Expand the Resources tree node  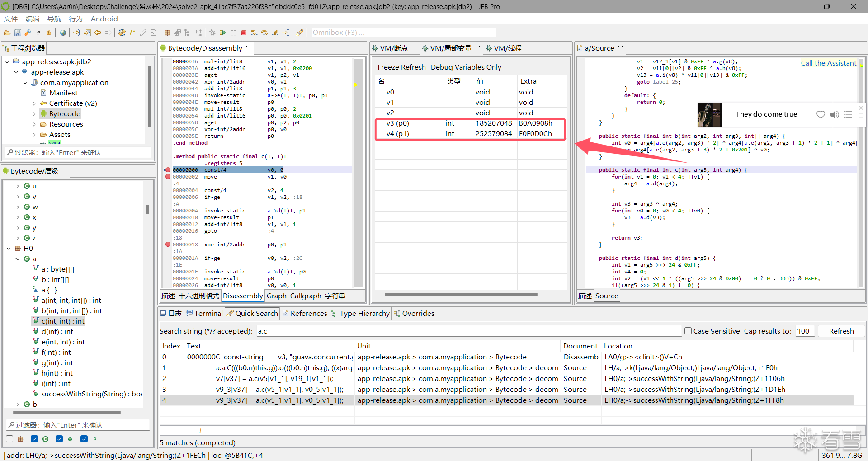(34, 124)
